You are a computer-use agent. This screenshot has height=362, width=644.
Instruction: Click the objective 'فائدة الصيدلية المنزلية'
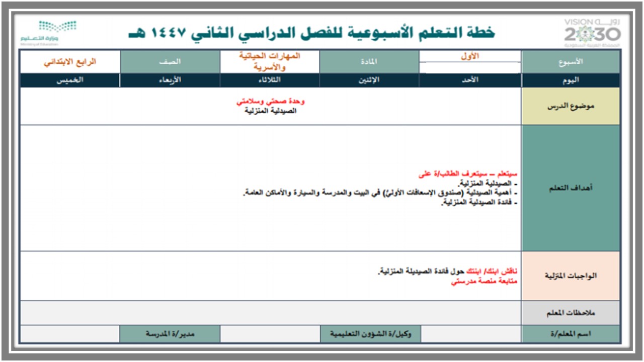click(480, 203)
